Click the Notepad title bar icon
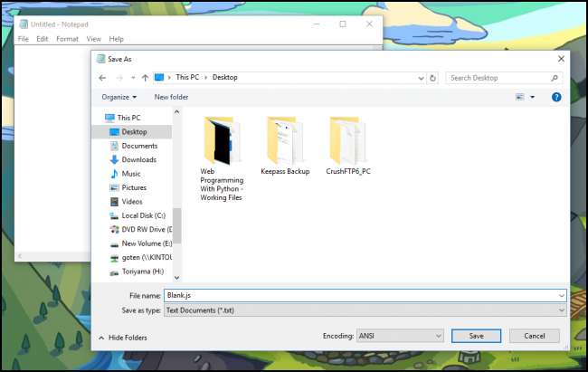Screen dimensions: 588x372 click(24, 24)
